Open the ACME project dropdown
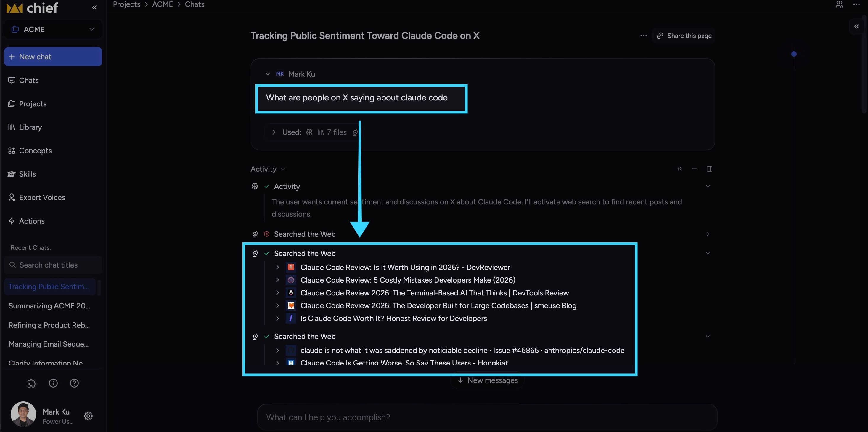 point(53,29)
